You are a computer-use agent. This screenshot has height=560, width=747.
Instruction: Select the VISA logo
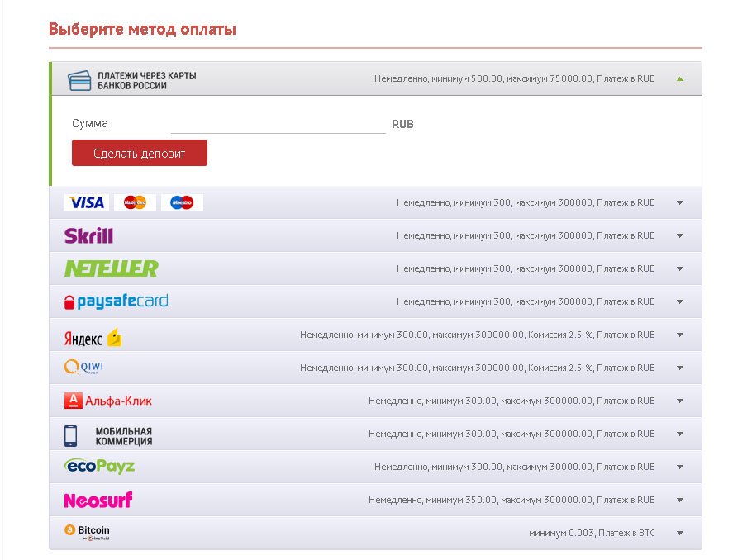click(x=87, y=202)
